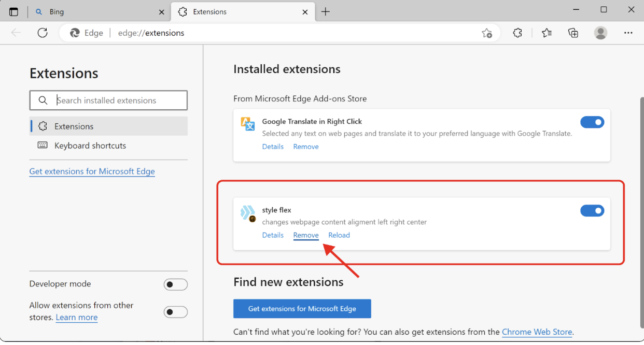Click Remove link for style flex

tap(306, 235)
